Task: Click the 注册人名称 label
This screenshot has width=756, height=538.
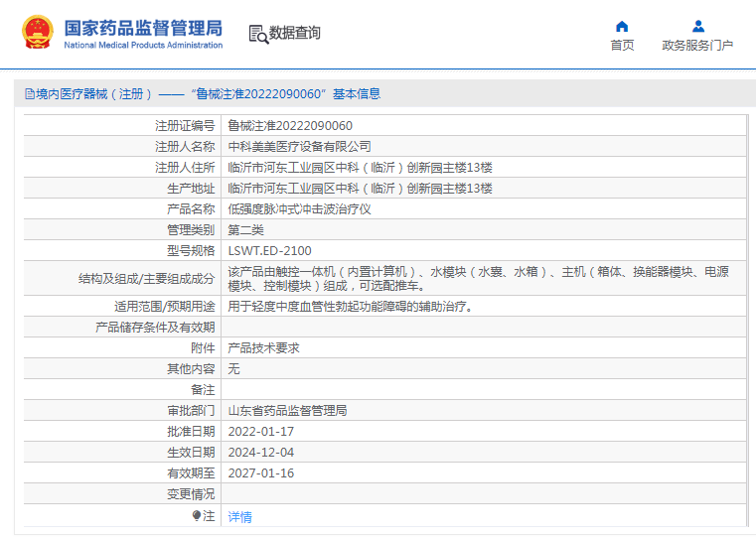Action: 185,147
